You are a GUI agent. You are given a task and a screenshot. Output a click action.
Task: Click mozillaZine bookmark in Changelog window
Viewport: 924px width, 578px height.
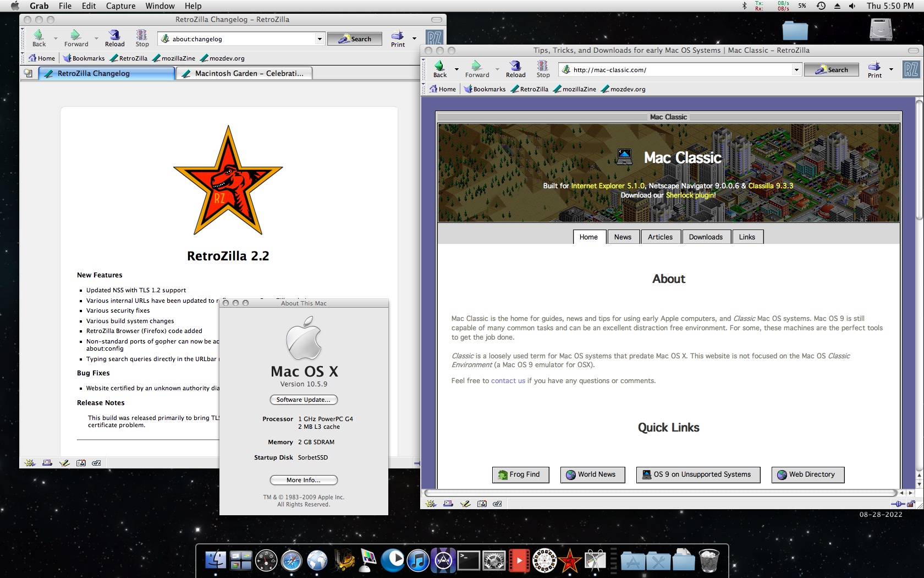tap(173, 58)
